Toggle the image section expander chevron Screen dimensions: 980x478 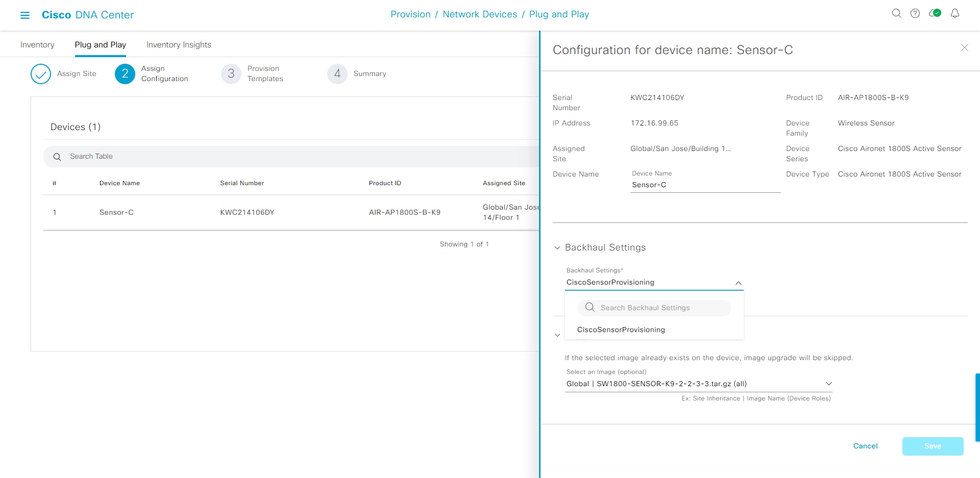(557, 335)
